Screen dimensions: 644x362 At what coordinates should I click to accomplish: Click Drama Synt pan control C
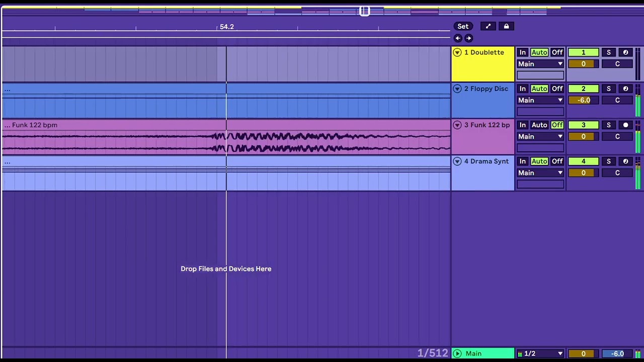617,172
